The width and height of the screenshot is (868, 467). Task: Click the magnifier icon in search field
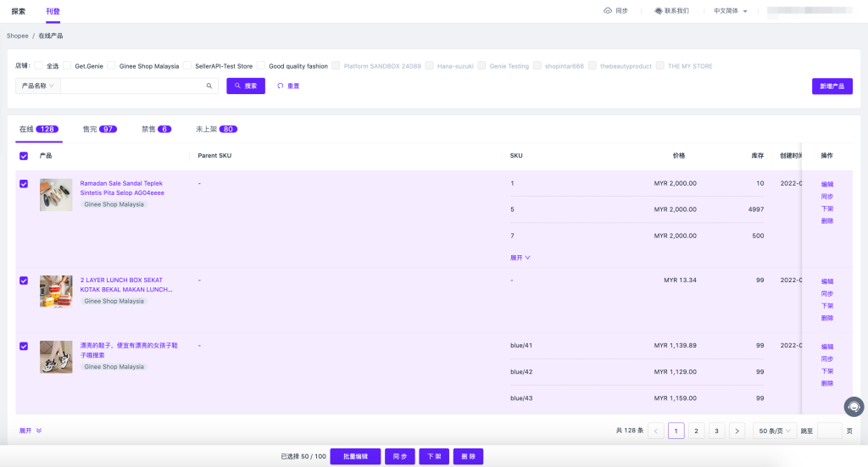coord(209,86)
